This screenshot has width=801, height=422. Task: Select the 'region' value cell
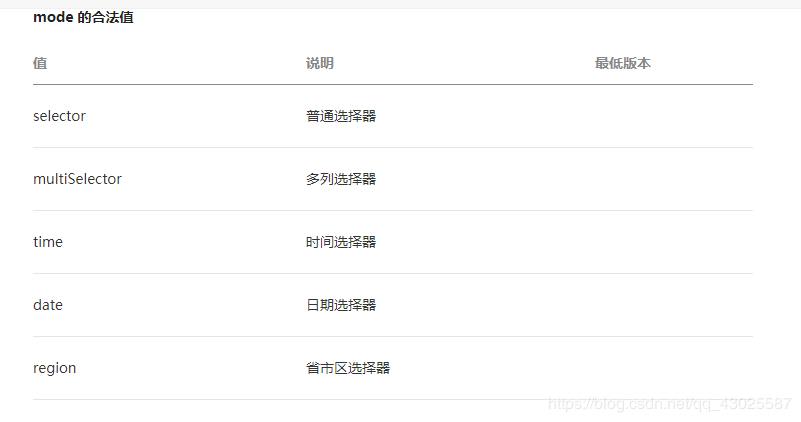(x=54, y=368)
